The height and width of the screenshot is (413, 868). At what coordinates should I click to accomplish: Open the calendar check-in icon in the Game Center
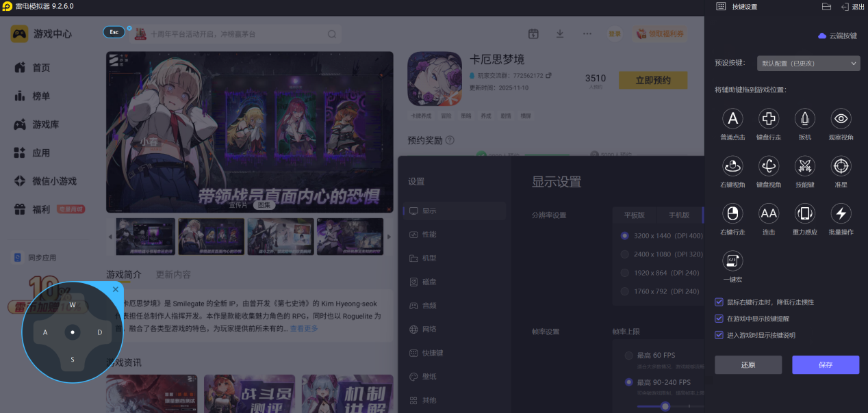[533, 34]
